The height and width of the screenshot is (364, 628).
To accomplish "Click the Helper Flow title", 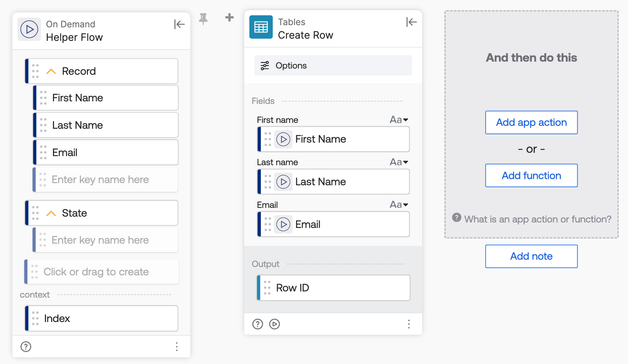I will (74, 37).
